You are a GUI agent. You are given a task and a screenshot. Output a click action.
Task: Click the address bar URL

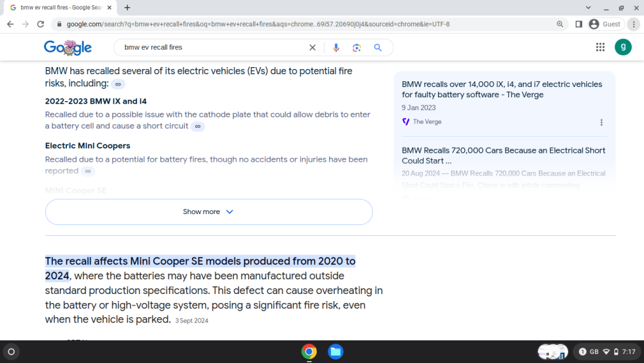[x=258, y=25]
